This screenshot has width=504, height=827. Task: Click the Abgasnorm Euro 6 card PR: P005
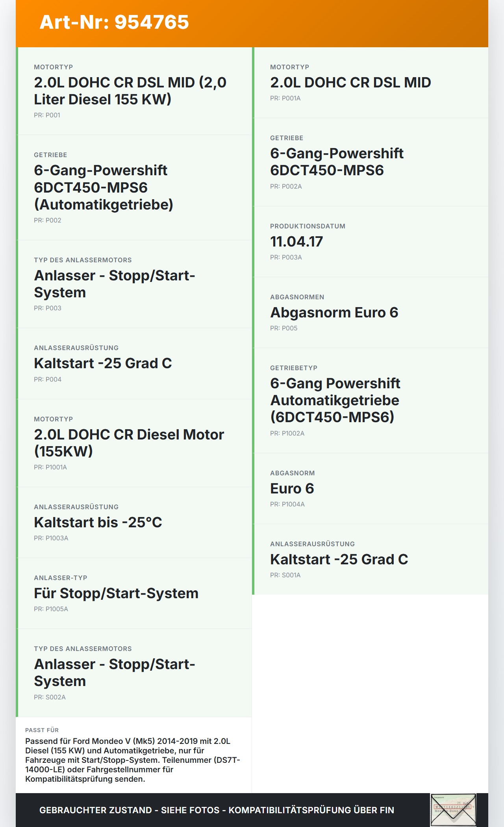pos(370,313)
